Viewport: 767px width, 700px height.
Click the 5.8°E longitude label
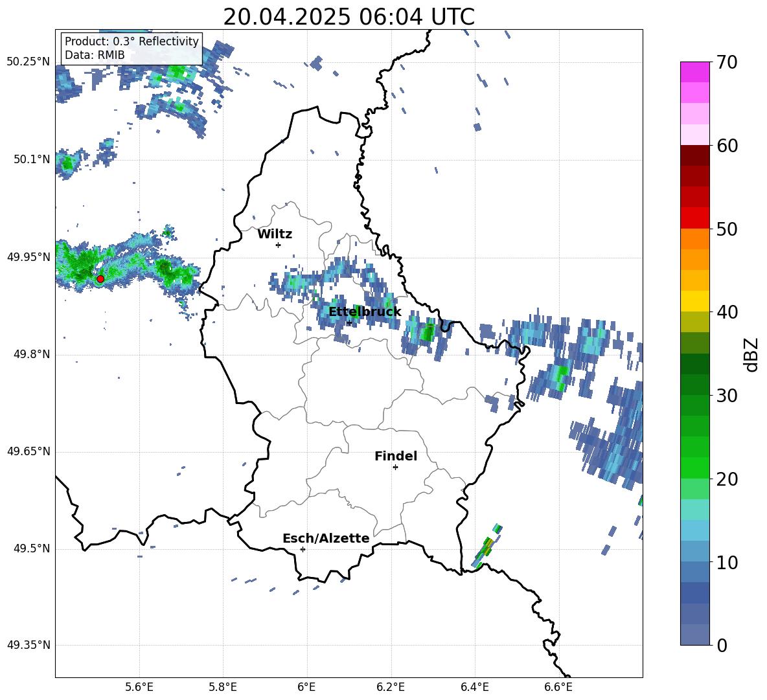click(x=223, y=687)
